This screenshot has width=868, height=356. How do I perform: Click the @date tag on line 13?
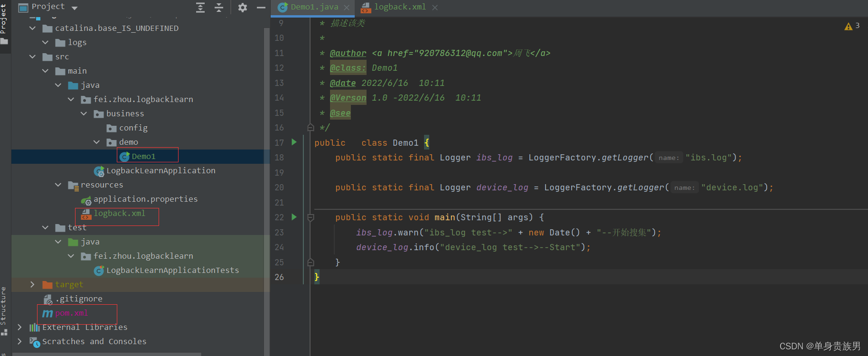(x=343, y=83)
